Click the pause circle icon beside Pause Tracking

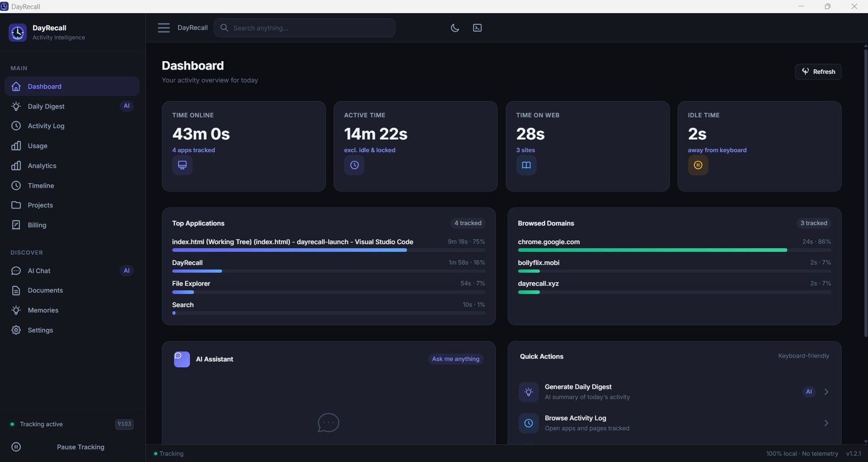16,447
